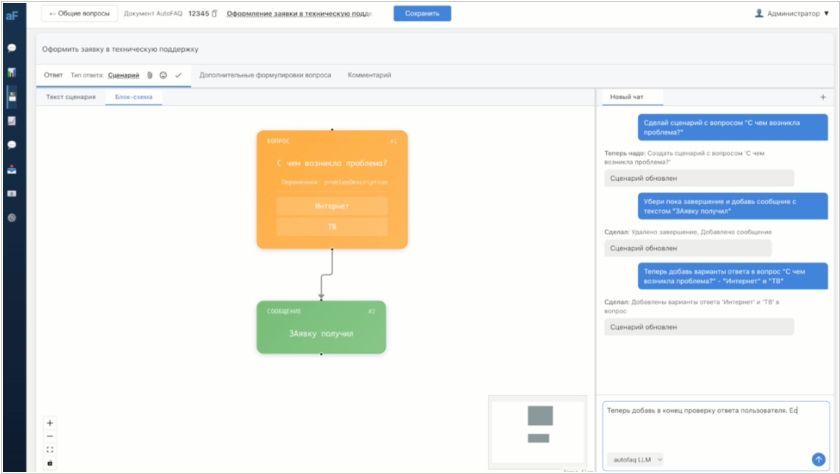Open the autofaq LLM model dropdown
The height and width of the screenshot is (474, 840).
[635, 459]
